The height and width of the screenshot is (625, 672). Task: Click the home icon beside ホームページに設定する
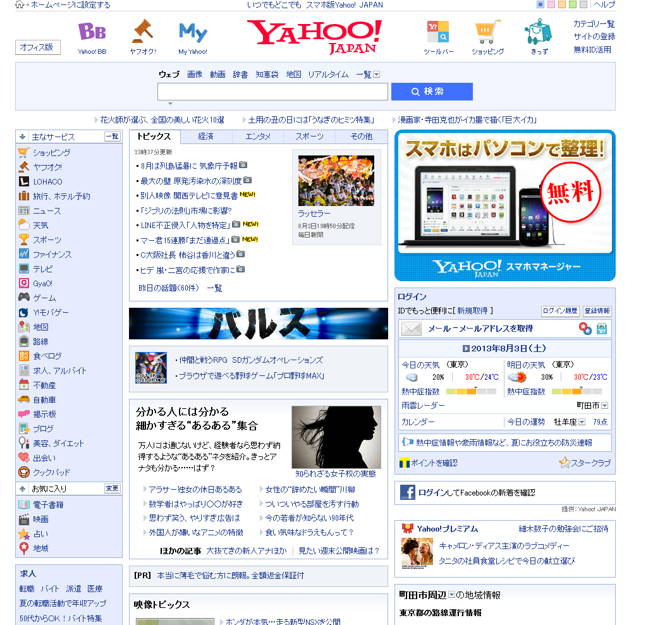[20, 4]
